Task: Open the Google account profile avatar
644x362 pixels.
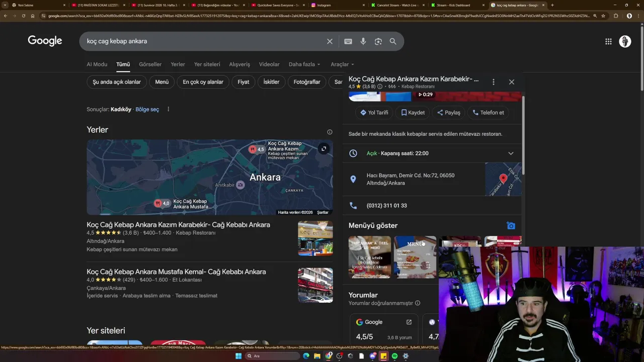Action: click(x=625, y=41)
